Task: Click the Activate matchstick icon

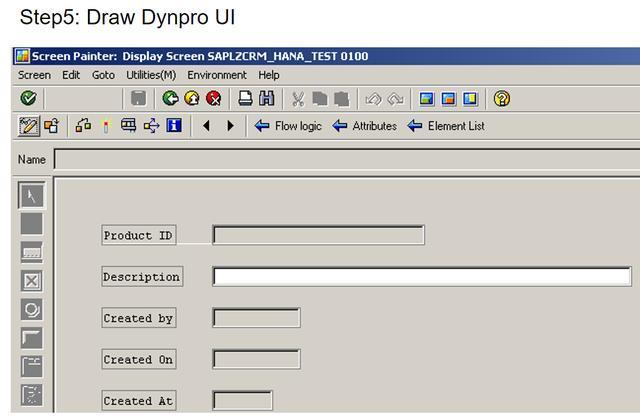Action: tap(106, 127)
